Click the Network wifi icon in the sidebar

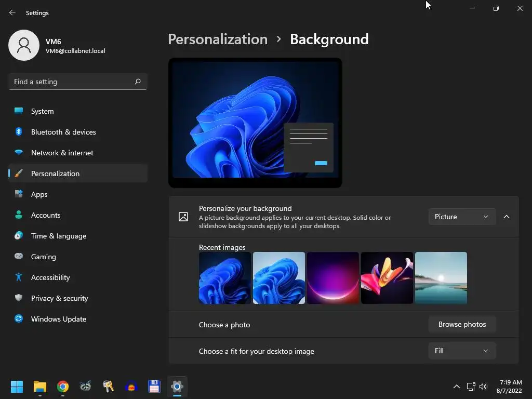pyautogui.click(x=19, y=153)
